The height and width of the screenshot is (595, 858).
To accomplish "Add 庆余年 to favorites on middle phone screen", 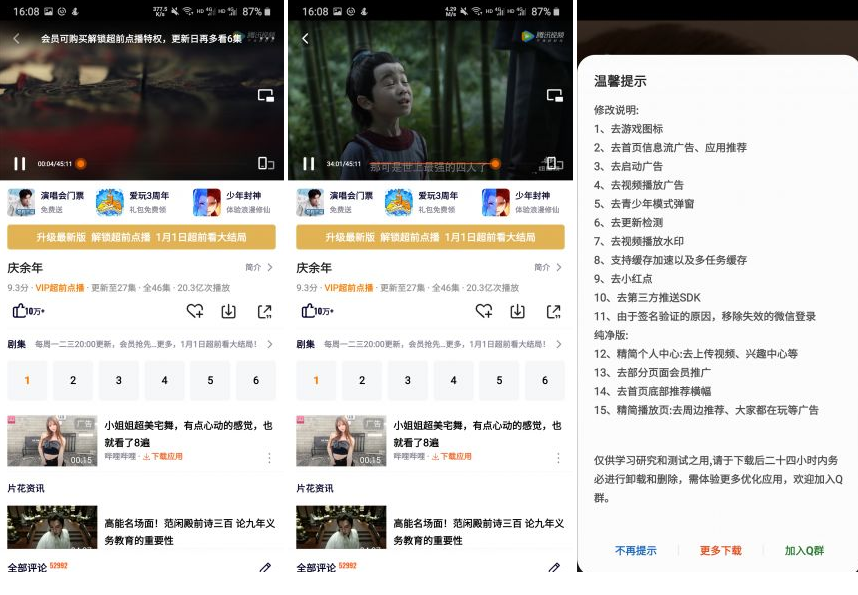I will coord(484,311).
